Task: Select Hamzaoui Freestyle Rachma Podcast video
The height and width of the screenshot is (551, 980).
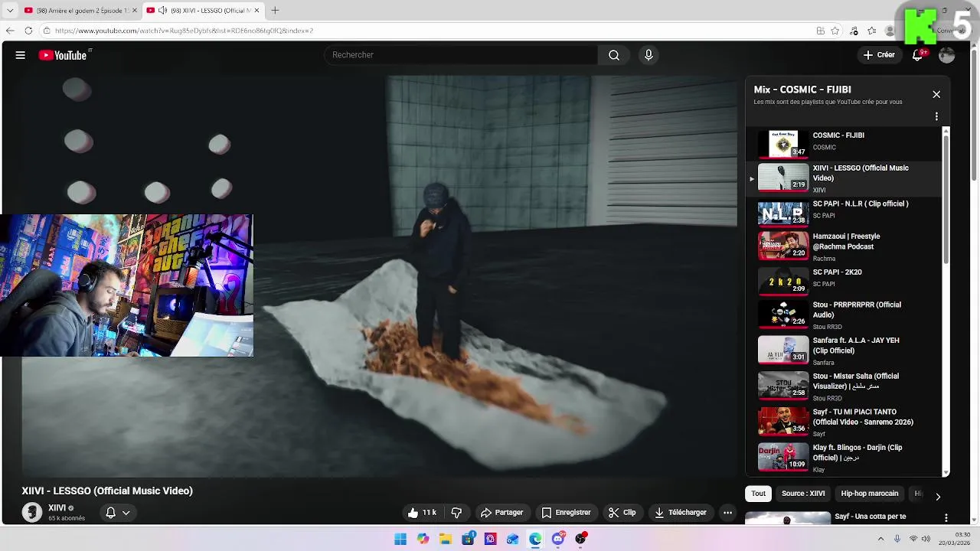Action: point(842,247)
